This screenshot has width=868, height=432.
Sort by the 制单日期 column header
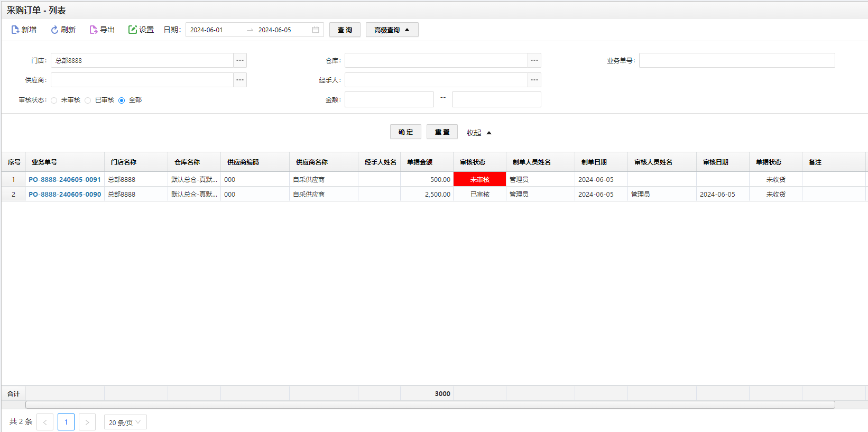pos(602,162)
